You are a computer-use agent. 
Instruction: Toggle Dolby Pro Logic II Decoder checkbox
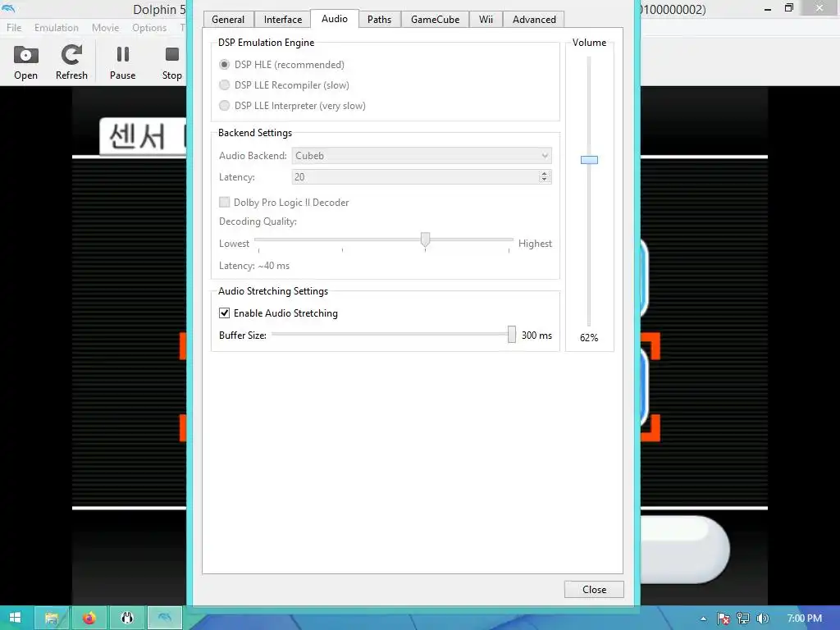(x=225, y=202)
